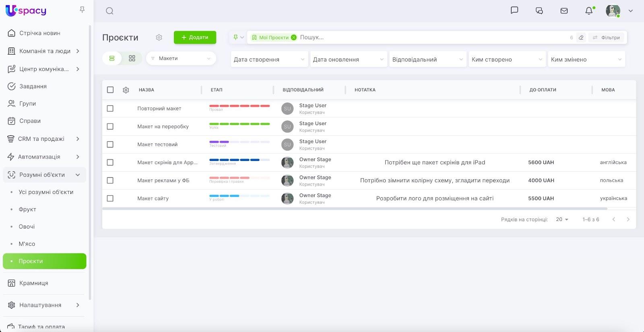This screenshot has width=644, height=332.
Task: Open table column settings gear icon
Action: [126, 90]
